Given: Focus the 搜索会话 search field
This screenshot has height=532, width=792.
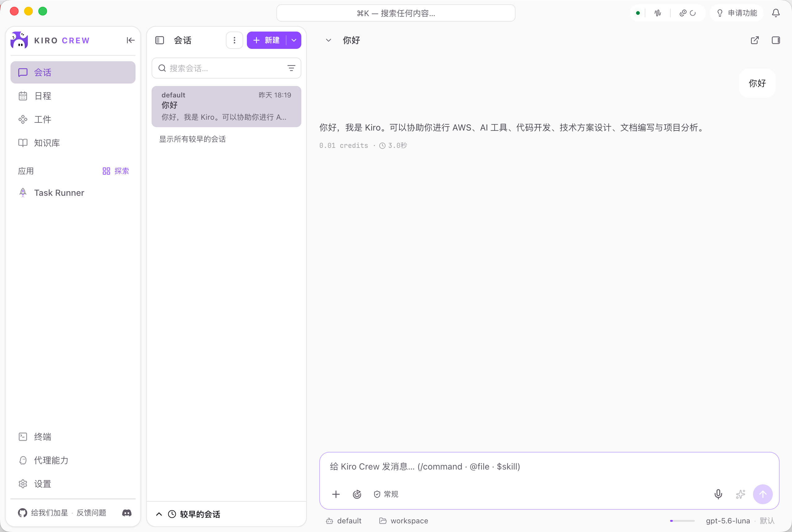Looking at the screenshot, I should (226, 68).
